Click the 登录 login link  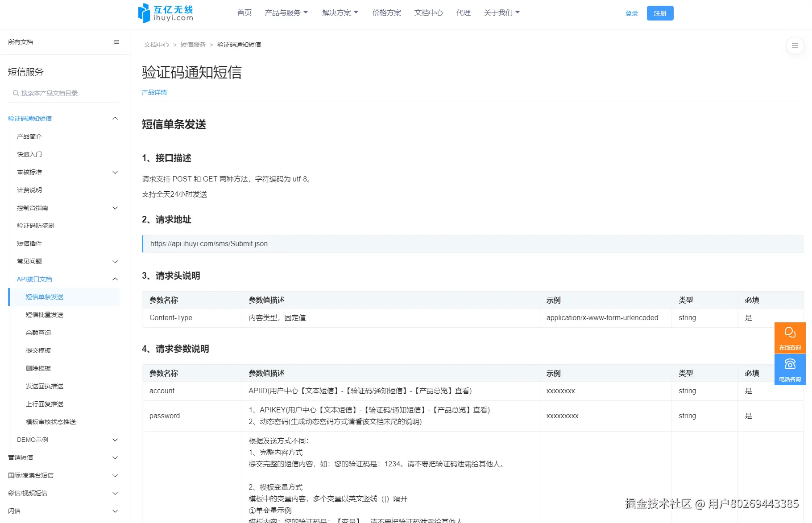631,13
